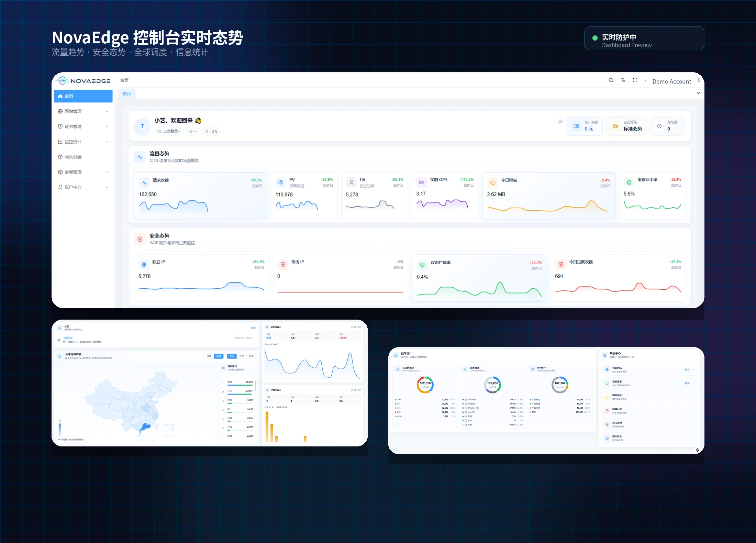Expand 网站管理 in the sidebar
Screen dimensions: 756x543
[x=83, y=111]
